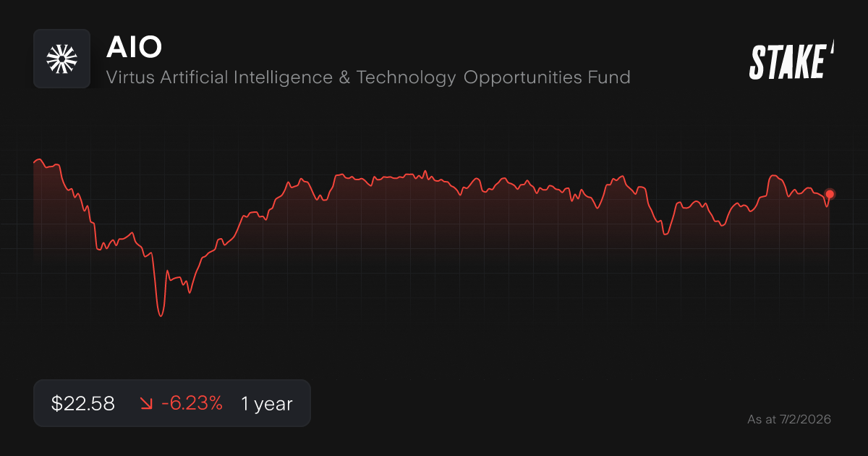The width and height of the screenshot is (868, 456).
Task: Click the word Virtus in the fund name
Action: point(127,77)
